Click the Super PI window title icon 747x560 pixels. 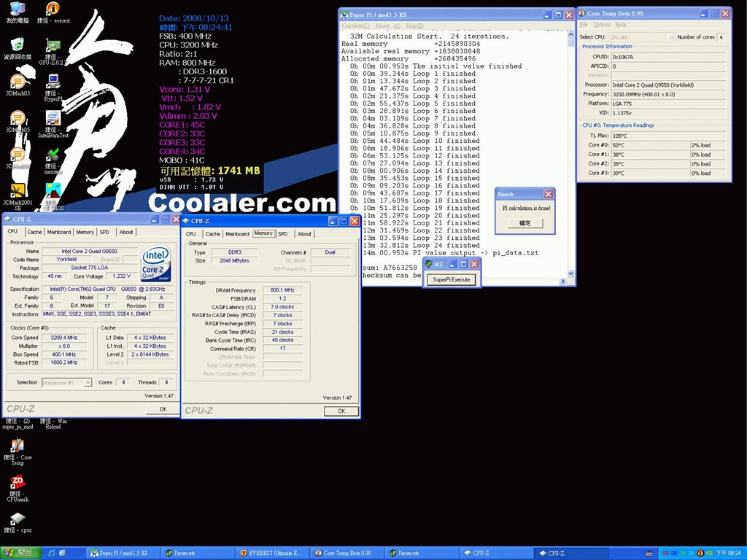point(344,15)
